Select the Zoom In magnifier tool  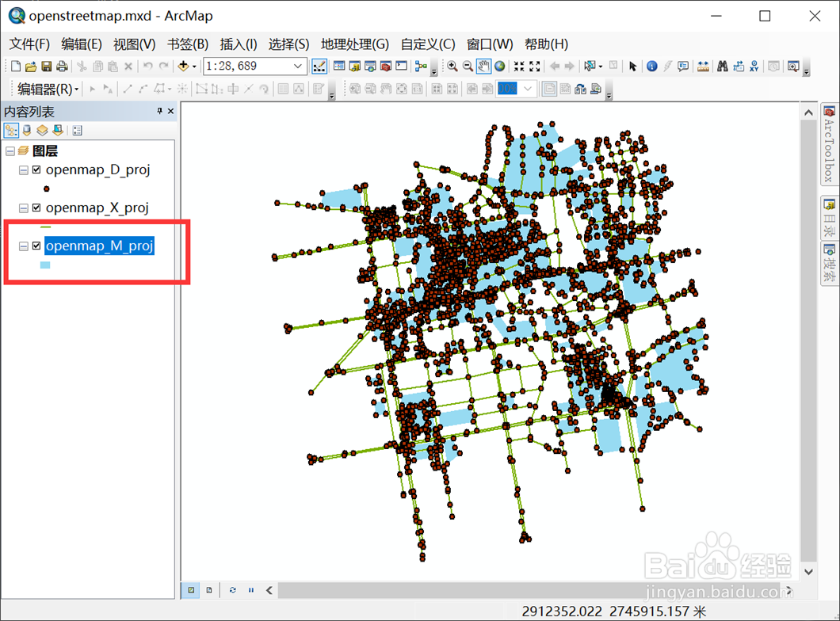pyautogui.click(x=452, y=66)
